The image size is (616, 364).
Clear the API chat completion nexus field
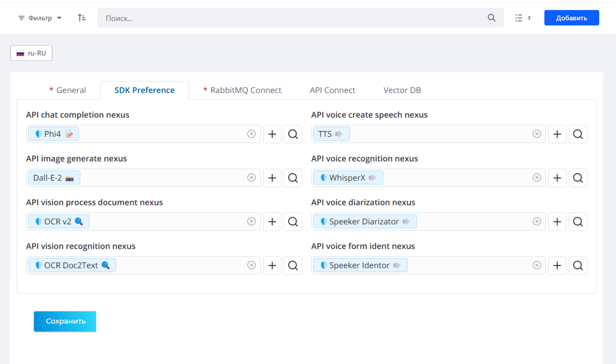[251, 134]
